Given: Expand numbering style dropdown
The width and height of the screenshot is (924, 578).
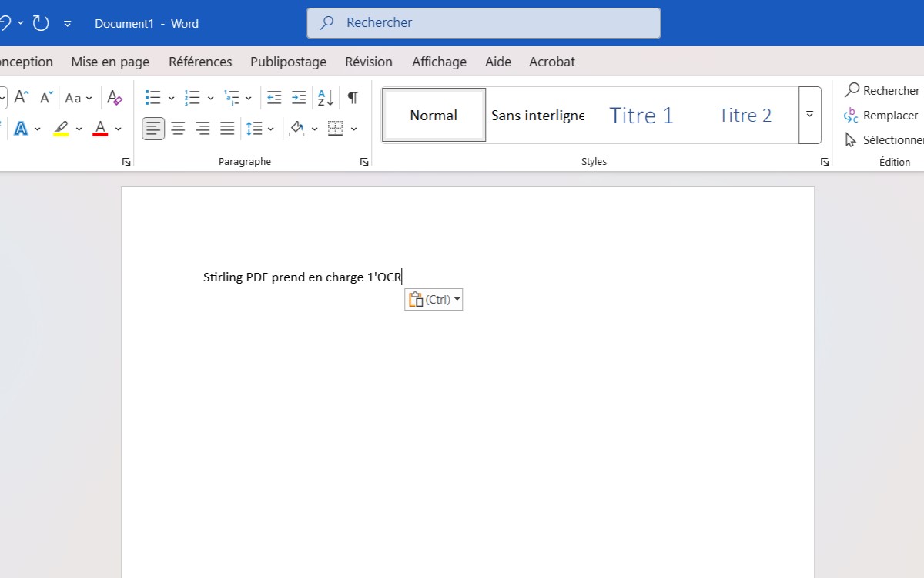Looking at the screenshot, I should click(210, 98).
